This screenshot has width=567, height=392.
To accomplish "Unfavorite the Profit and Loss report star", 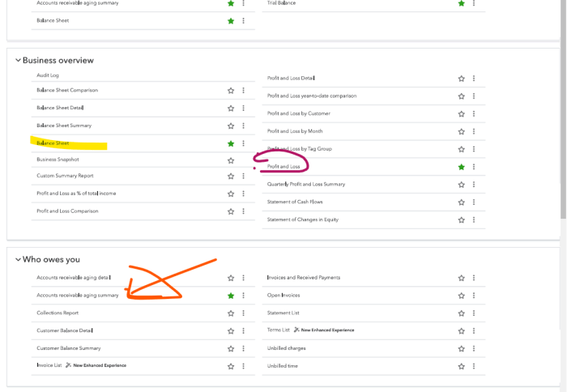I will pos(462,167).
